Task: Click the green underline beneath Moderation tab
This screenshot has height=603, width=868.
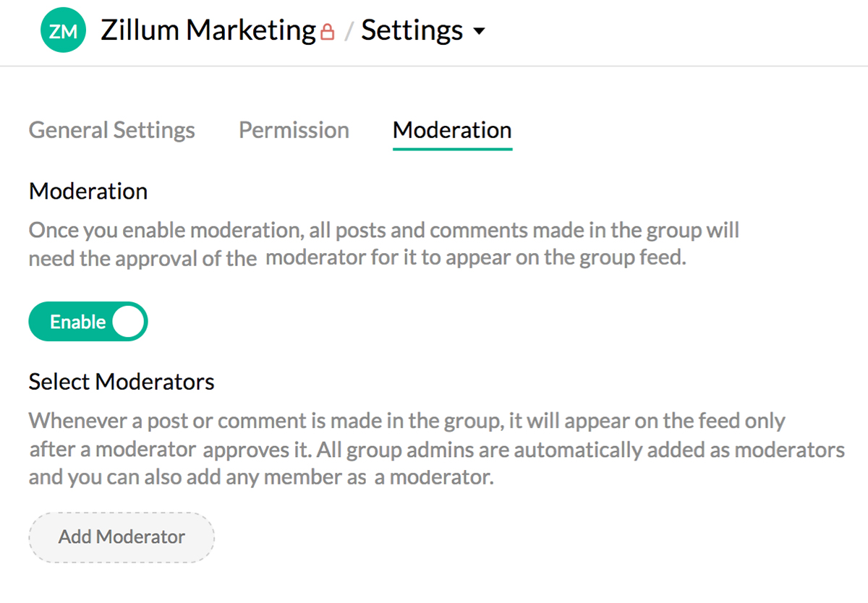Action: click(452, 148)
